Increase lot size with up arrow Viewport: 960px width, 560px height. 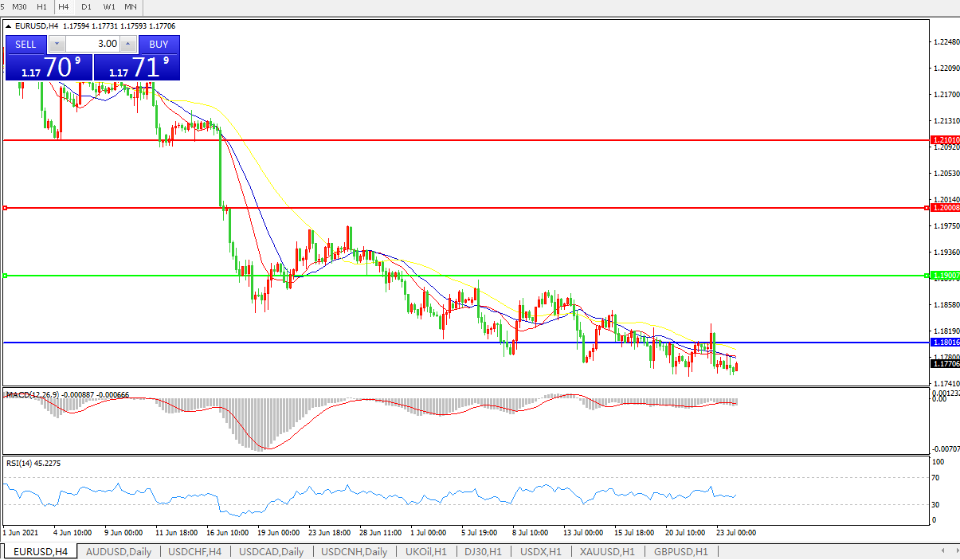128,44
